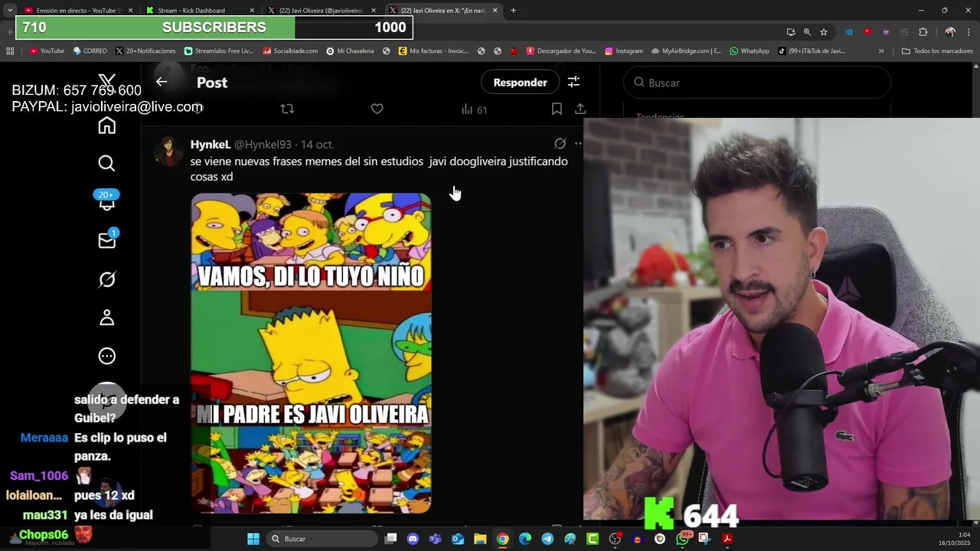The height and width of the screenshot is (551, 980).
Task: Open Chrome profile avatar
Action: click(x=950, y=31)
